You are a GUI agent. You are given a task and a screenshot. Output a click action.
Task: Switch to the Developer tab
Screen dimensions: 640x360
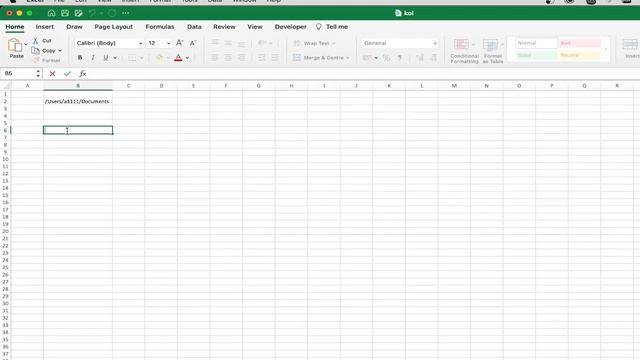click(291, 27)
